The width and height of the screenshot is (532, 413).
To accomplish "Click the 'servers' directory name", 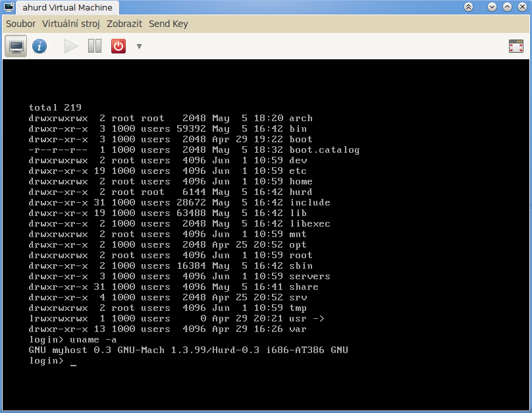I will tap(309, 276).
